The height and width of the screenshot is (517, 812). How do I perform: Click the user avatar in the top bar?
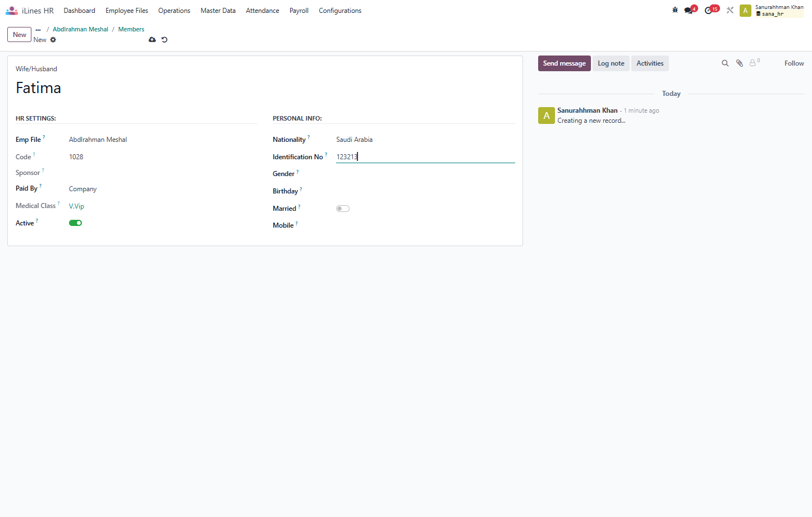(745, 11)
